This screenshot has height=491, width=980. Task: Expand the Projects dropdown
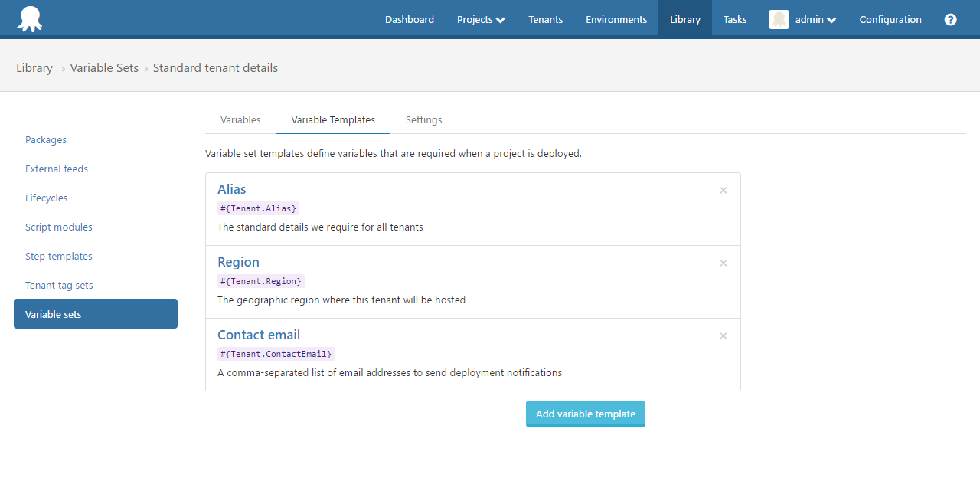(x=480, y=19)
